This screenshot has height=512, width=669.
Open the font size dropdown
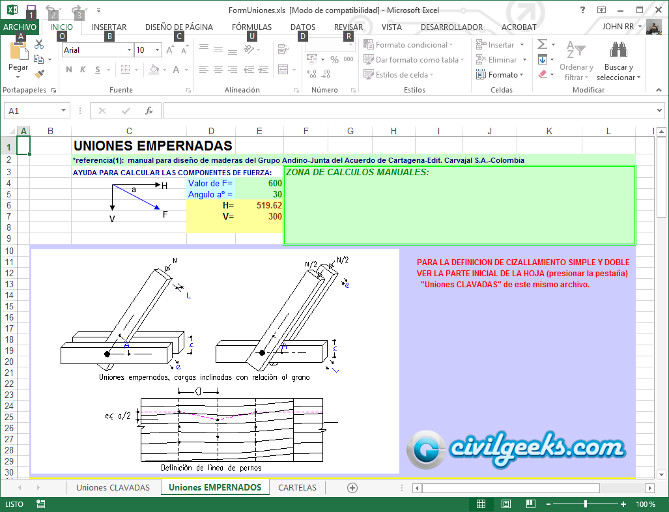click(156, 50)
